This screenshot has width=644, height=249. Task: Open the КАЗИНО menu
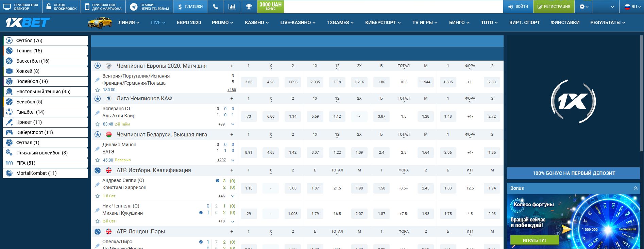coord(257,22)
